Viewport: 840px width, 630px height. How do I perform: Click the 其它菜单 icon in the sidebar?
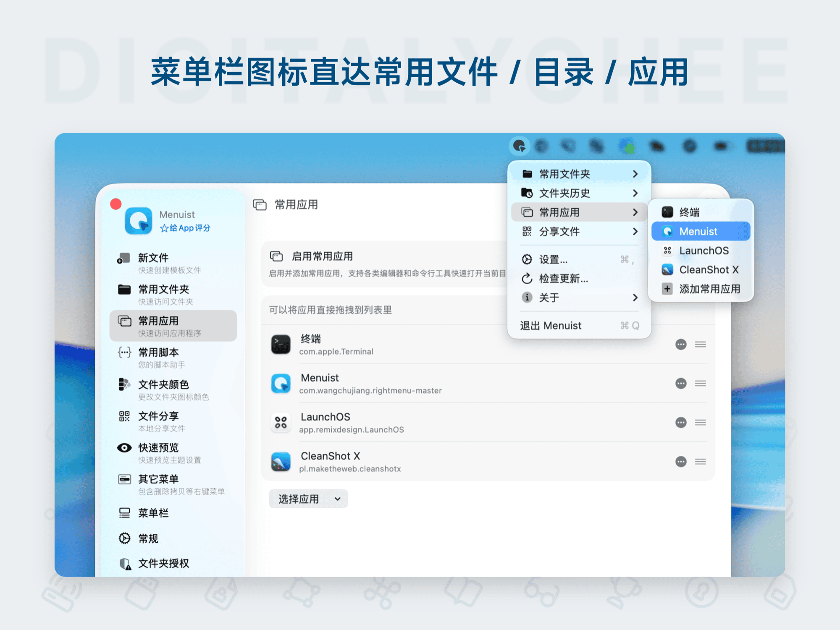[124, 479]
